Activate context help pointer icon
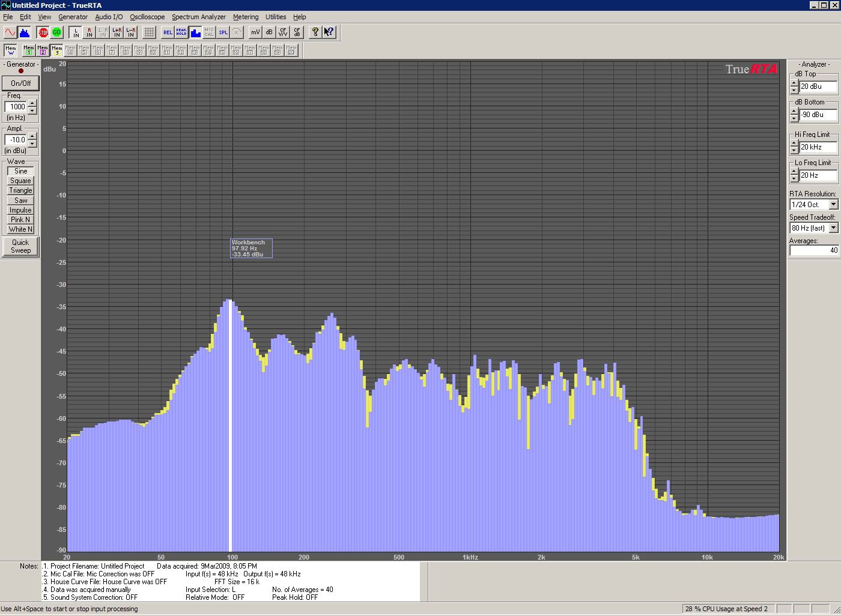The height and width of the screenshot is (616, 841). (x=329, y=32)
